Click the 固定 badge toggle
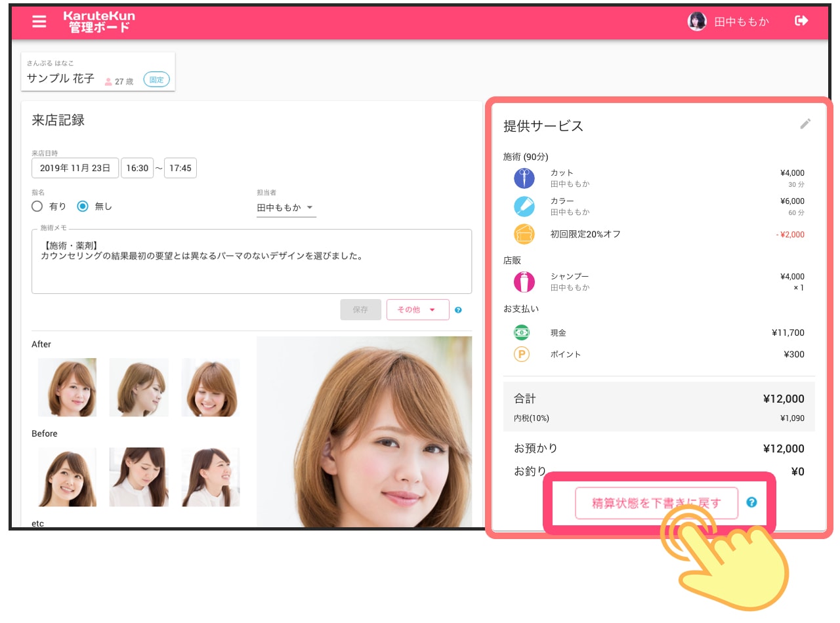The height and width of the screenshot is (623, 840). coord(156,80)
